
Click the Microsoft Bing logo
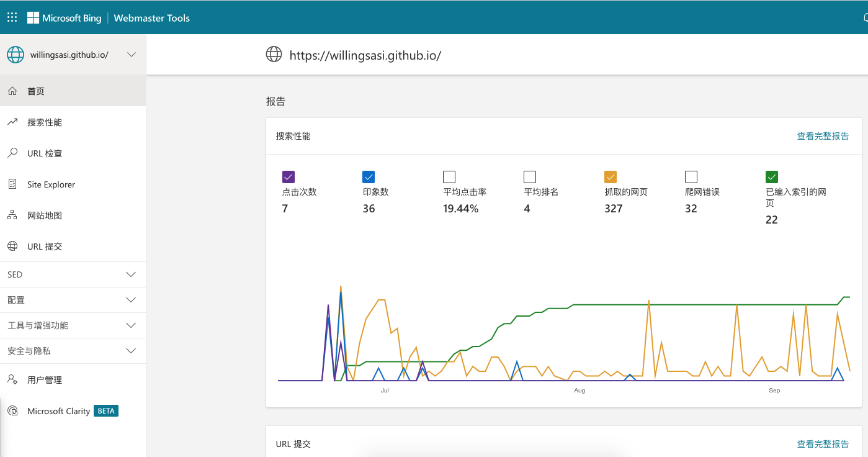pyautogui.click(x=64, y=18)
